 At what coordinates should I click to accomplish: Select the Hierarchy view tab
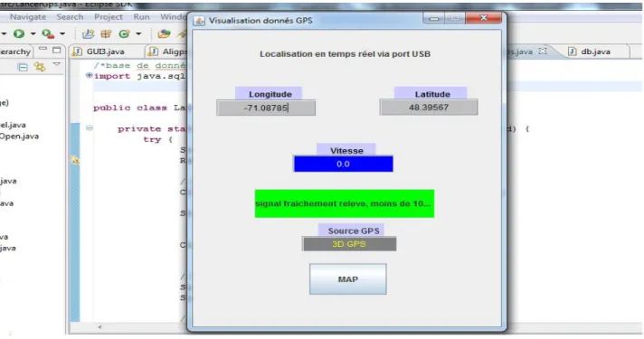(x=14, y=52)
